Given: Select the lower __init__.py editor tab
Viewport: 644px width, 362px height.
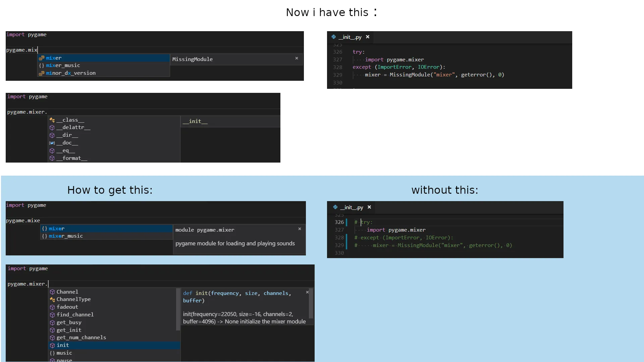Looking at the screenshot, I should (352, 207).
